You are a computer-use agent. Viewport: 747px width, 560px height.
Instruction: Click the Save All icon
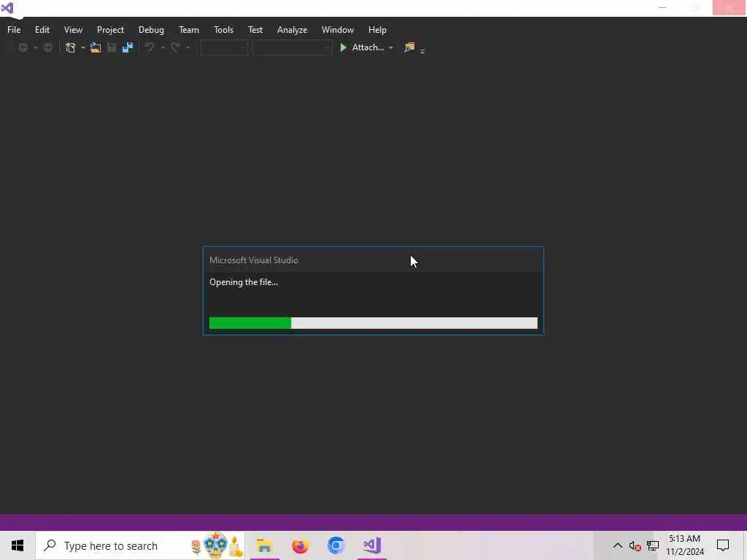pos(128,47)
